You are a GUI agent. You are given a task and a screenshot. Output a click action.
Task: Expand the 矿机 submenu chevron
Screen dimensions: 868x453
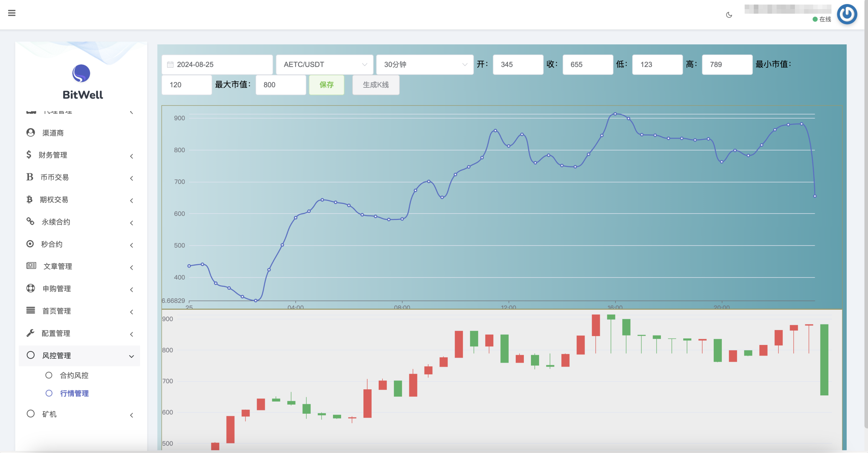point(132,415)
